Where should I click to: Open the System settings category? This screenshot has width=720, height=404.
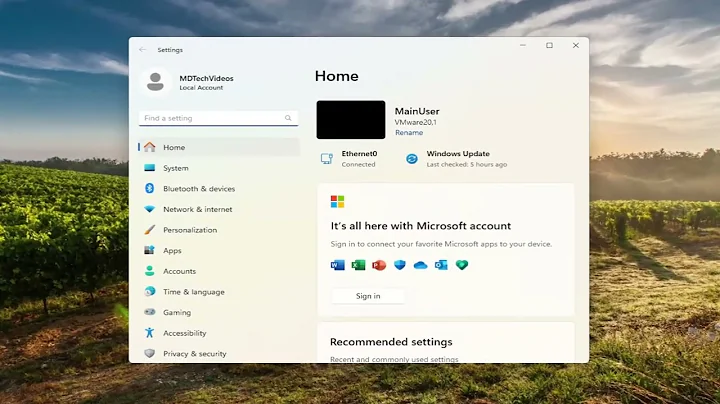coord(219,168)
